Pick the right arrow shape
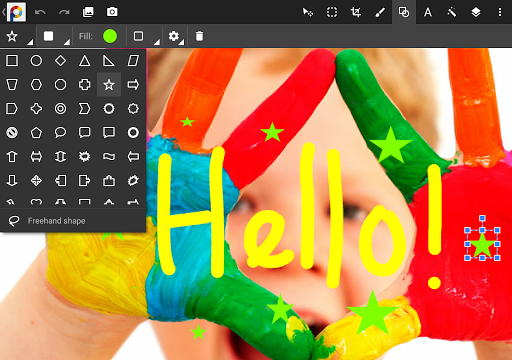Image resolution: width=512 pixels, height=360 pixels. 133,84
